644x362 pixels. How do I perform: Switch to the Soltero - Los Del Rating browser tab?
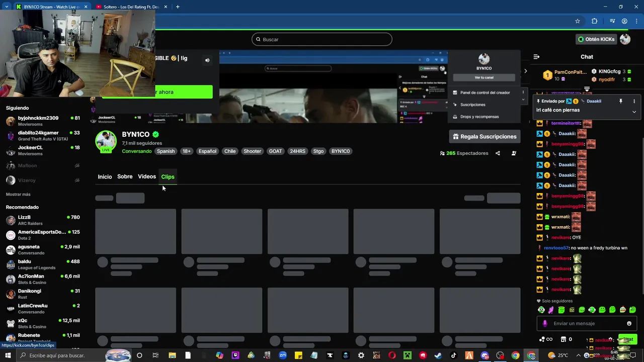[x=131, y=7]
